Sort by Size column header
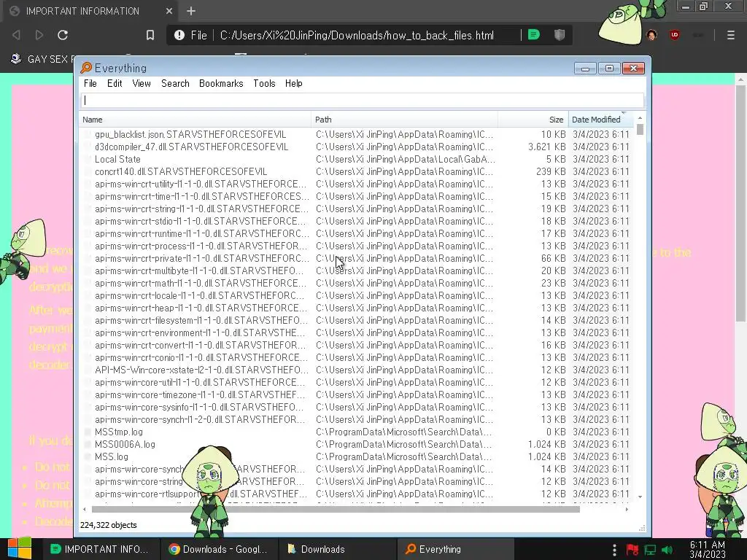 click(x=533, y=120)
